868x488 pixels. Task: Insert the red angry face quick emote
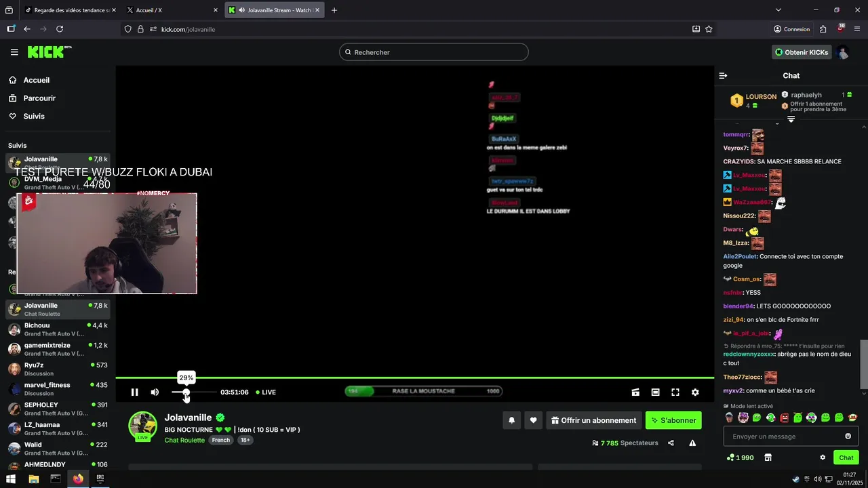point(784,418)
